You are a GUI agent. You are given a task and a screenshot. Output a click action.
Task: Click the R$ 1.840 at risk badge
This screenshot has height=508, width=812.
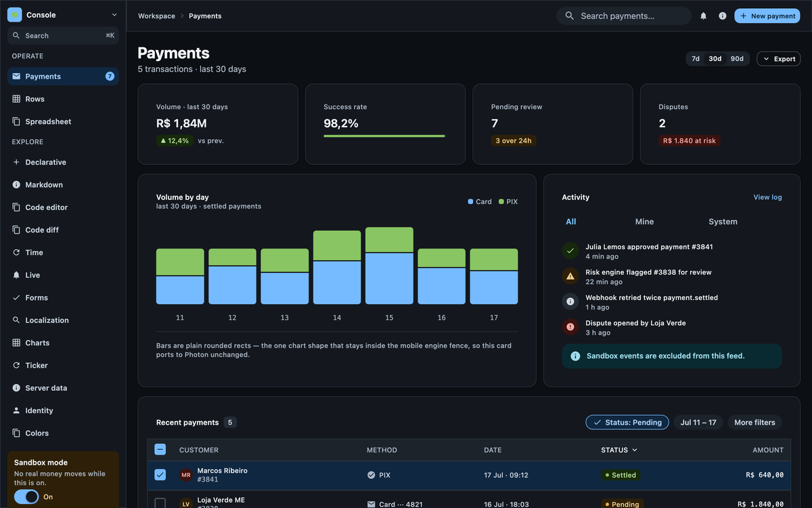tap(689, 141)
